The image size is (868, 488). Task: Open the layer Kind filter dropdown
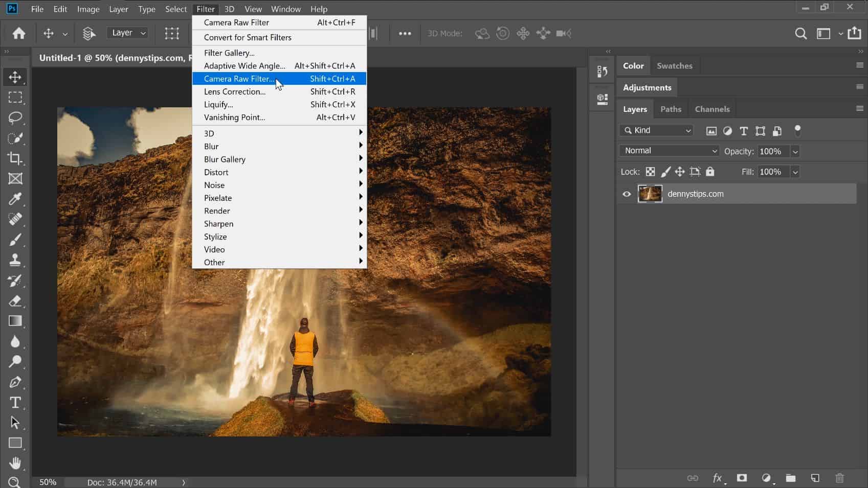[656, 130]
